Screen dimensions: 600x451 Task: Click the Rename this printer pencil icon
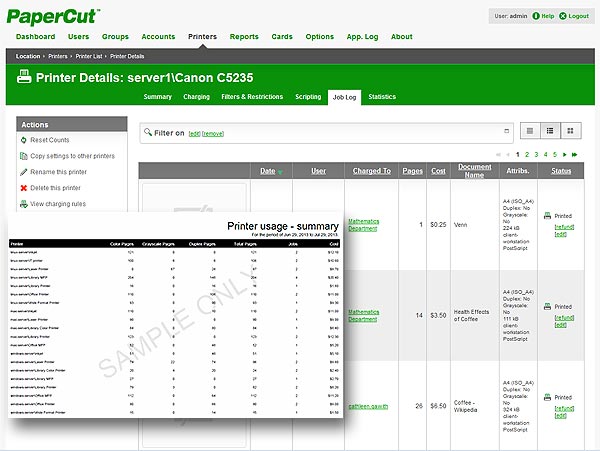24,172
